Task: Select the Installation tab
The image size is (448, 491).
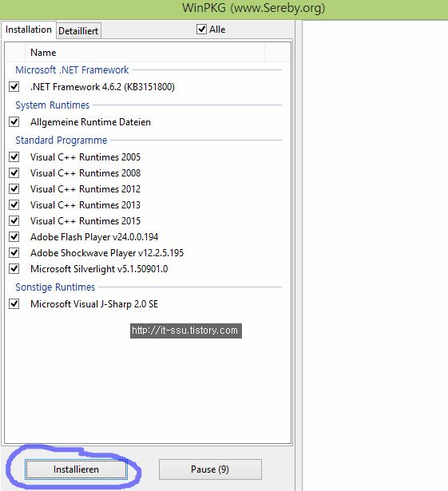Action: (29, 30)
